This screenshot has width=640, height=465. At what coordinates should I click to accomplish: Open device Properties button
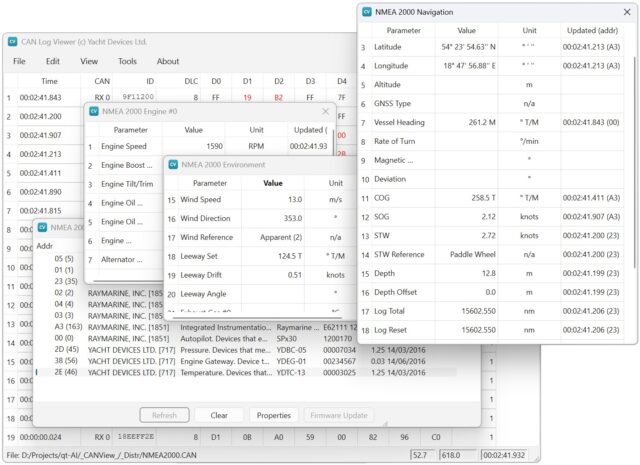click(273, 415)
